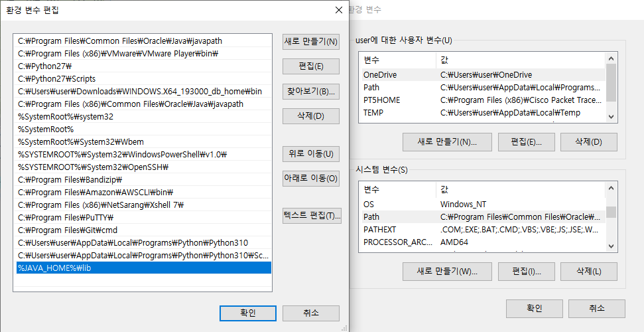Screen dimensions: 644x332
Task: Select the bare %SystemRoot% entry
Action: click(x=144, y=129)
